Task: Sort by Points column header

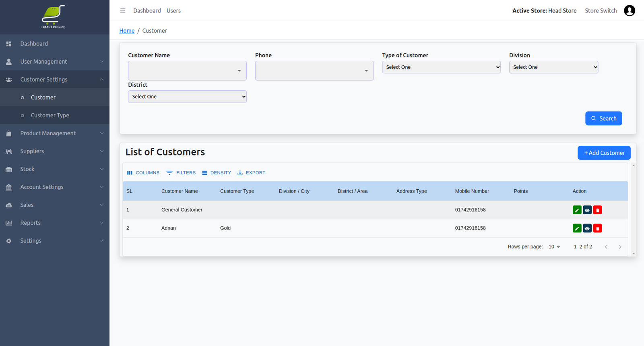Action: pyautogui.click(x=520, y=191)
